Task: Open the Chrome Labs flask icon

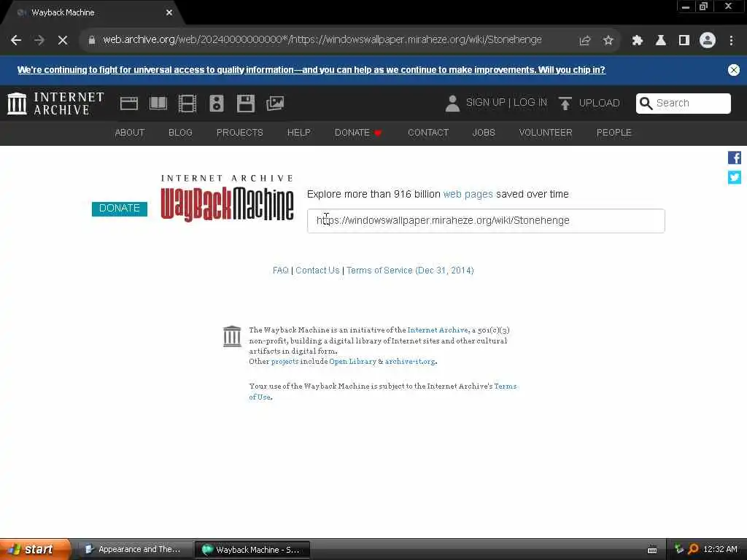Action: point(661,41)
